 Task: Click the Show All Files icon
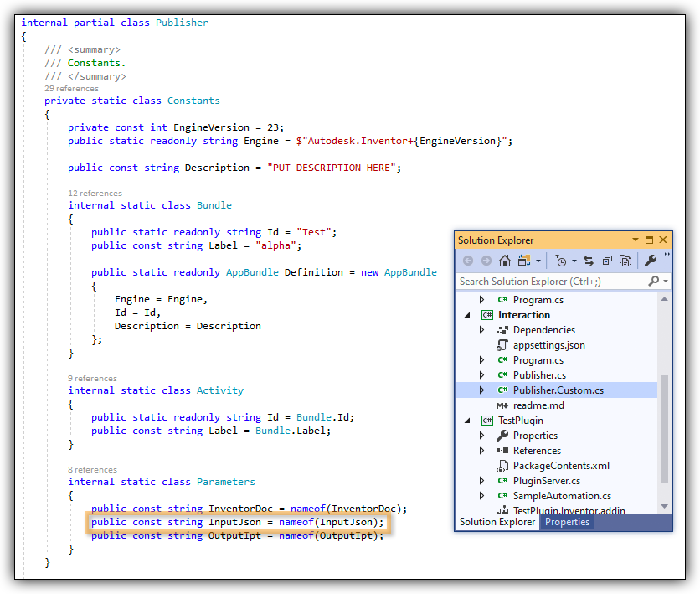click(625, 261)
